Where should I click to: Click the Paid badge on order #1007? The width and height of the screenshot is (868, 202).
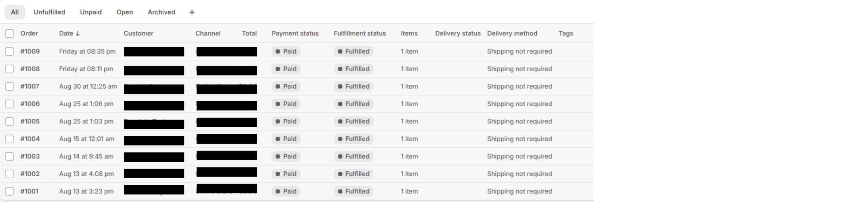tap(286, 86)
